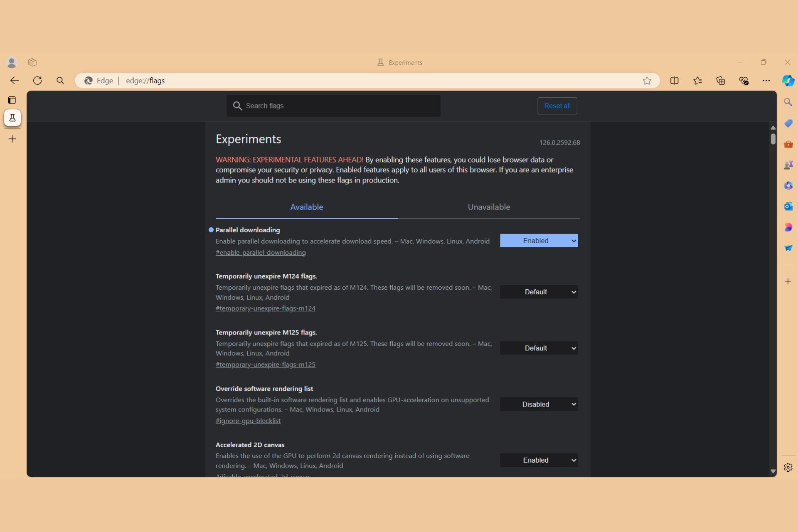This screenshot has width=798, height=532.
Task: Open the Tab actions menu icon
Action: coord(12,100)
